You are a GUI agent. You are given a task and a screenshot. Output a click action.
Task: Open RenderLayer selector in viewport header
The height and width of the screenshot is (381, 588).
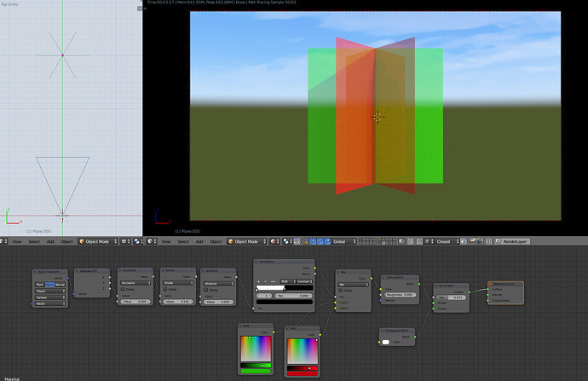point(512,241)
